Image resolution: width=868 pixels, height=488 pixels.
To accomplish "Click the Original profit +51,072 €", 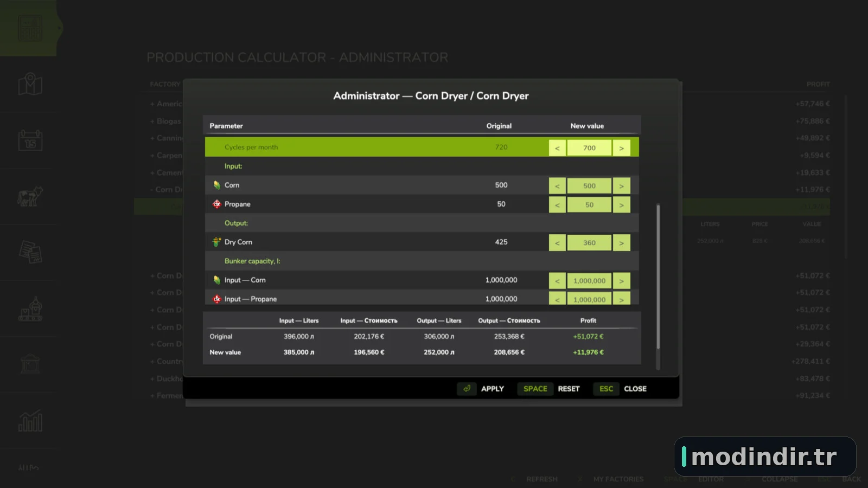I will click(x=588, y=336).
